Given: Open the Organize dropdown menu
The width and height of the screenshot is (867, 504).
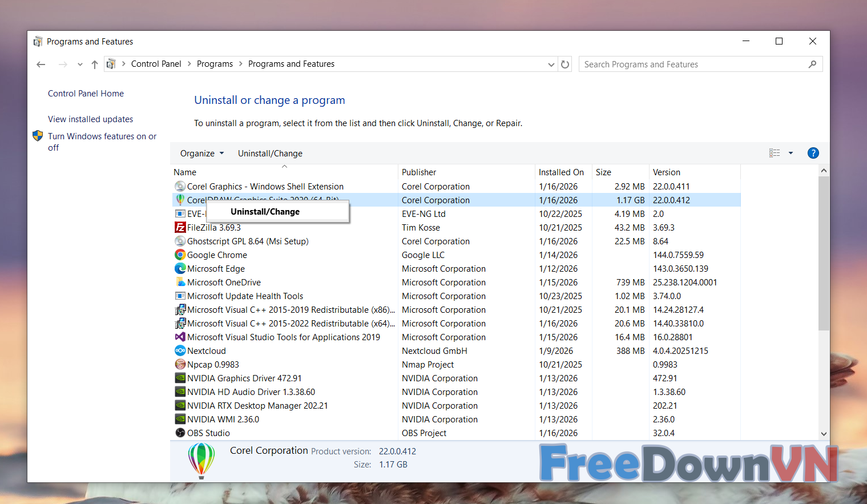Looking at the screenshot, I should (x=202, y=154).
